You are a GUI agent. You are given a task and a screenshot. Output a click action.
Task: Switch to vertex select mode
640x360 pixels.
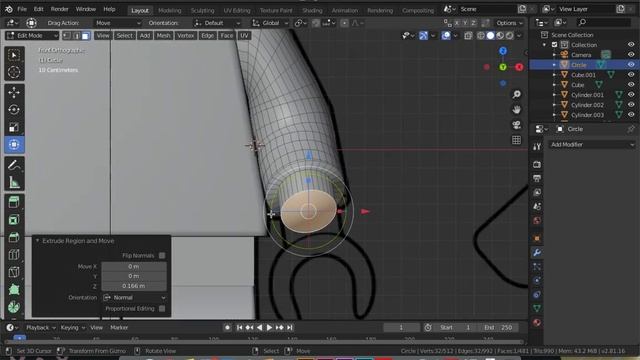tap(67, 36)
